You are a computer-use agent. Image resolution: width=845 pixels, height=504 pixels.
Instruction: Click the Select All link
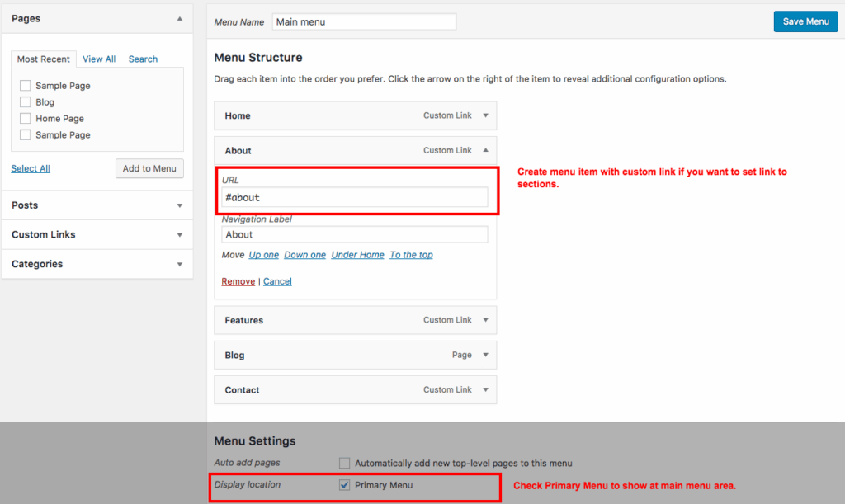[x=31, y=168]
